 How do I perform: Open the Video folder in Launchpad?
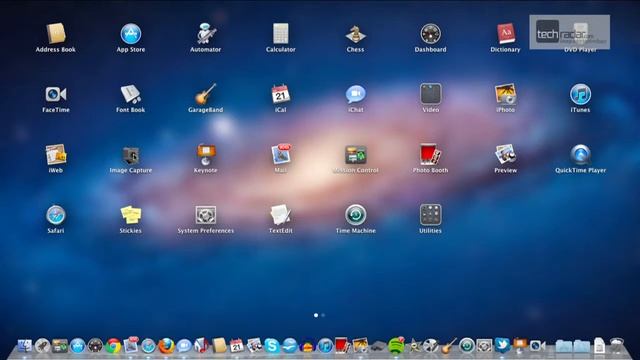pyautogui.click(x=431, y=94)
